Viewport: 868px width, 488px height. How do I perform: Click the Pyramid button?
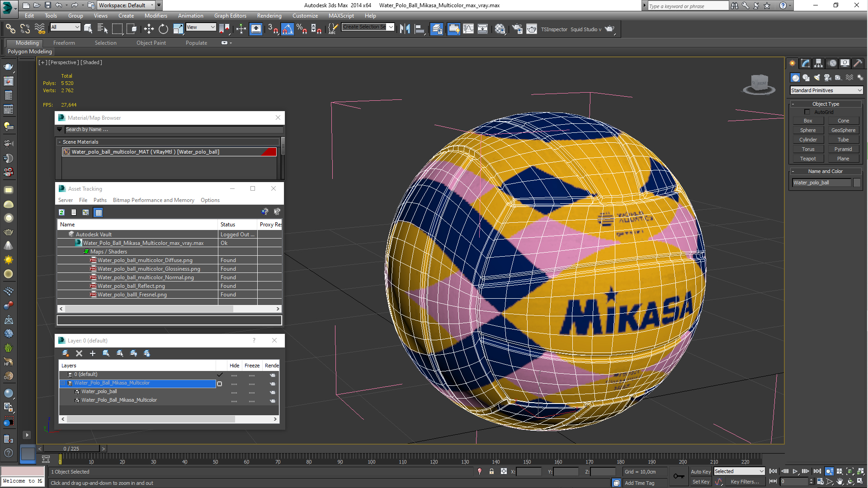(843, 149)
